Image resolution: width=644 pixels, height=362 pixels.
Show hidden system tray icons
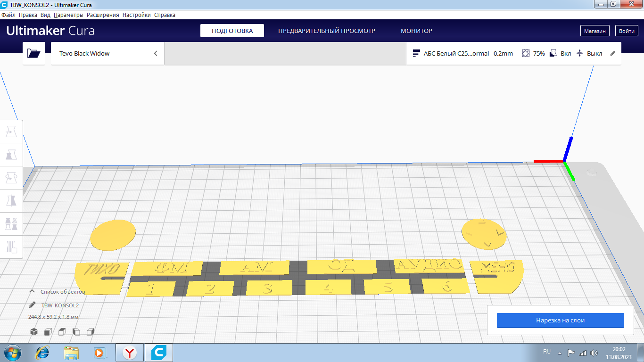click(x=560, y=353)
